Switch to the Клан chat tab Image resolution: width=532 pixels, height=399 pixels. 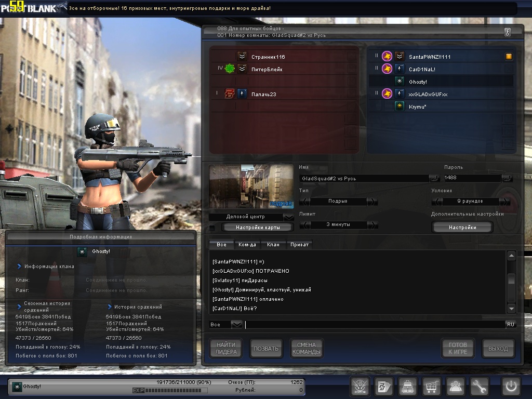273,244
